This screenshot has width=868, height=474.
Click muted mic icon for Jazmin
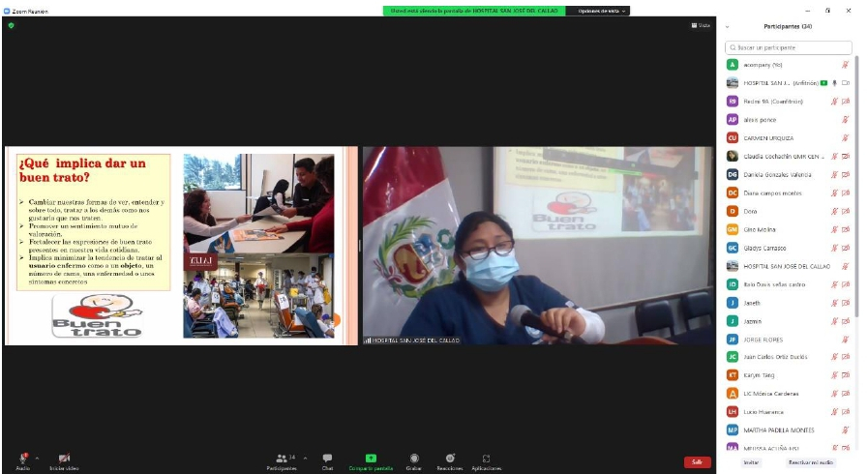[834, 321]
